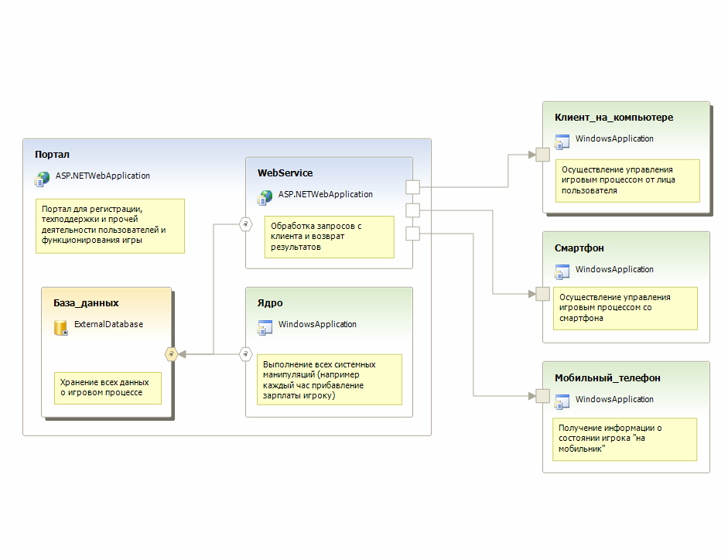Select the WindowsApplication icon in Мобильный_телефон
Viewport: 728px width, 560px height.
point(562,402)
